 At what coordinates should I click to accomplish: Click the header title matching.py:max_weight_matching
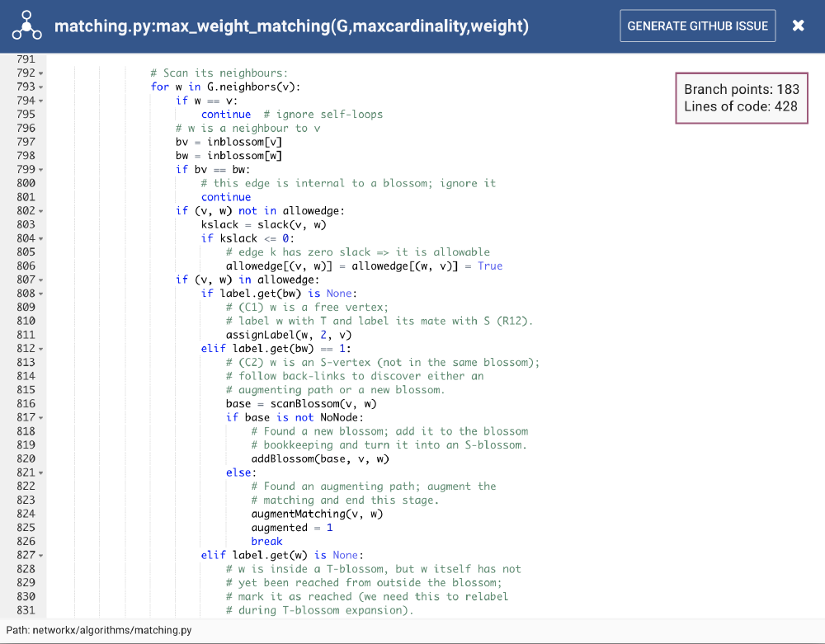pos(291,26)
